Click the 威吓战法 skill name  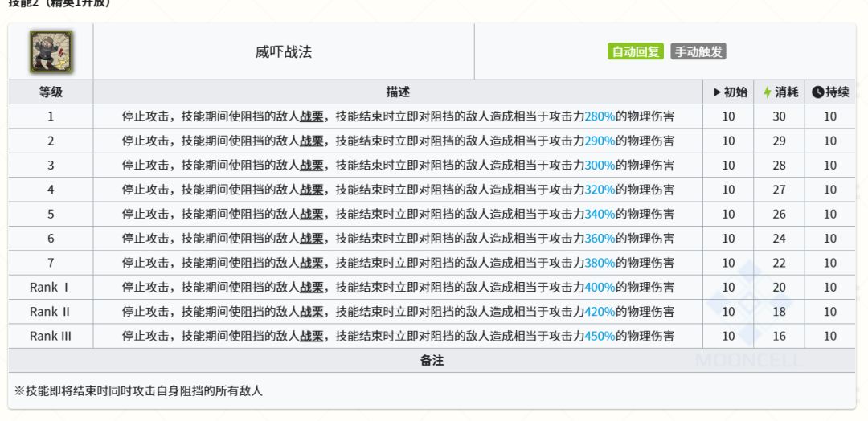[284, 52]
